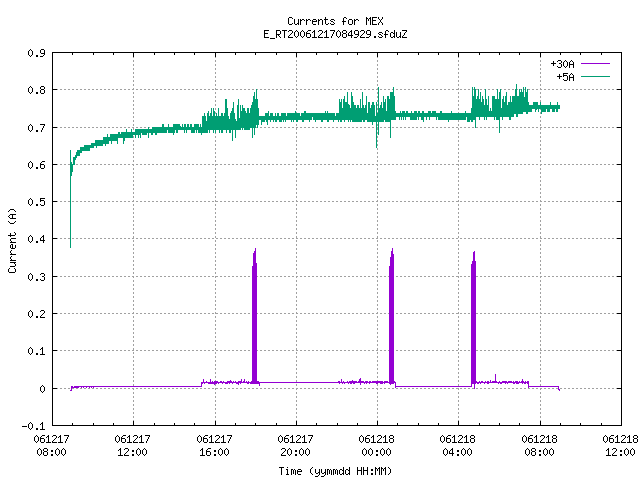640x480 pixels.
Task: Click the 061218 04:00 x-axis tick label
Action: (457, 445)
